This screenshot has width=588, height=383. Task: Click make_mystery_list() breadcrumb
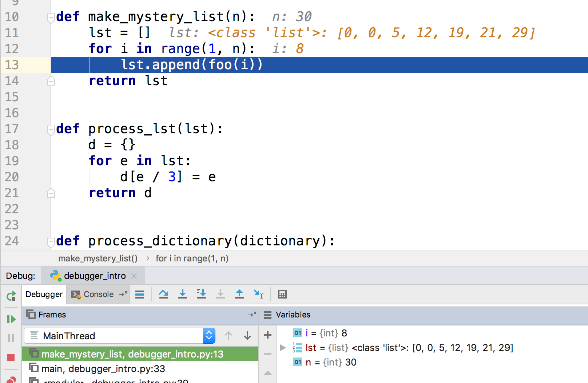(98, 258)
